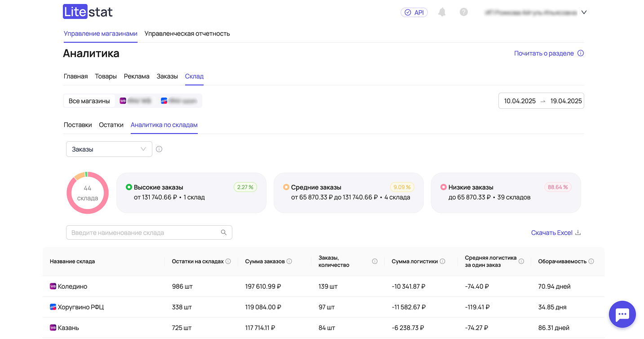Click the Litestat logo
This screenshot has width=644, height=339.
88,12
